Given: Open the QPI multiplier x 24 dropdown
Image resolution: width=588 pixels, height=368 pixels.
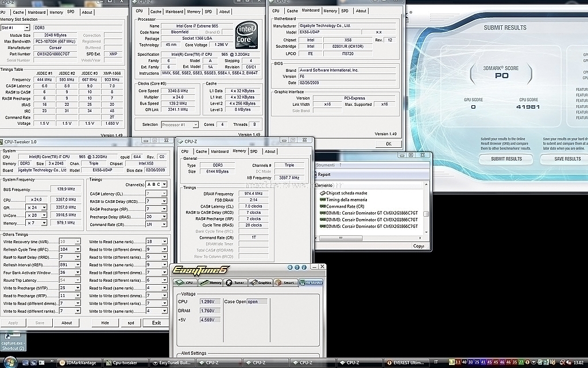Looking at the screenshot, I should pyautogui.click(x=44, y=207).
